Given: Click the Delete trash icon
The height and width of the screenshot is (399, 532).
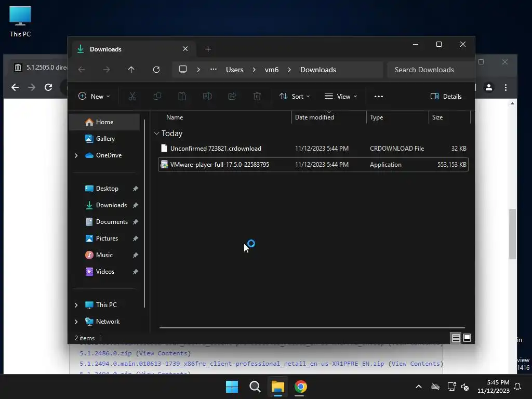Looking at the screenshot, I should (257, 96).
